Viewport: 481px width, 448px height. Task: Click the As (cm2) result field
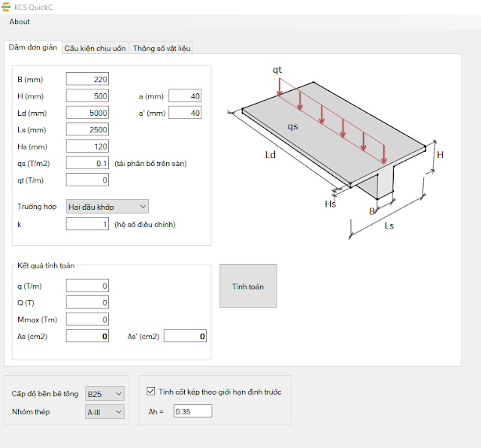click(x=87, y=336)
